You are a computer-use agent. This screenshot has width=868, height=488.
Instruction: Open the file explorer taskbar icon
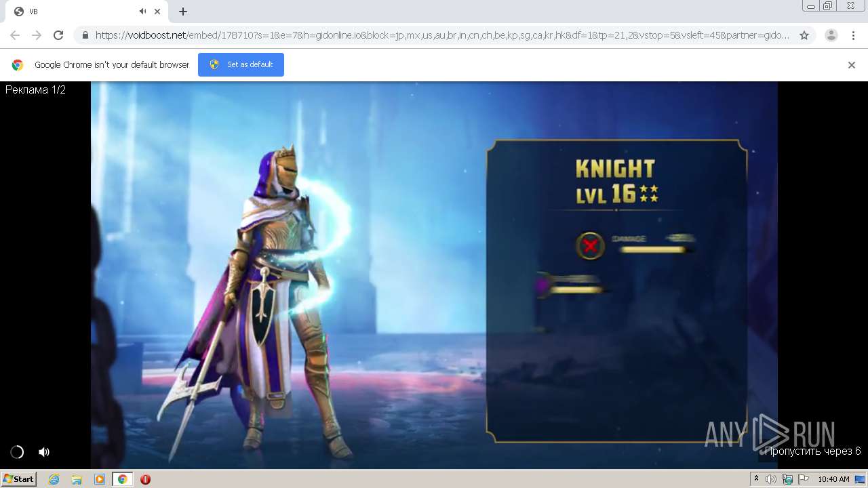pyautogui.click(x=77, y=479)
